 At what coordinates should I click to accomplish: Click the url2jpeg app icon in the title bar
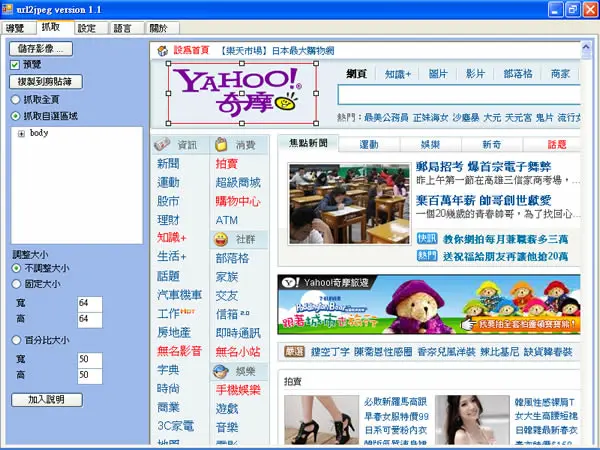pos(8,8)
